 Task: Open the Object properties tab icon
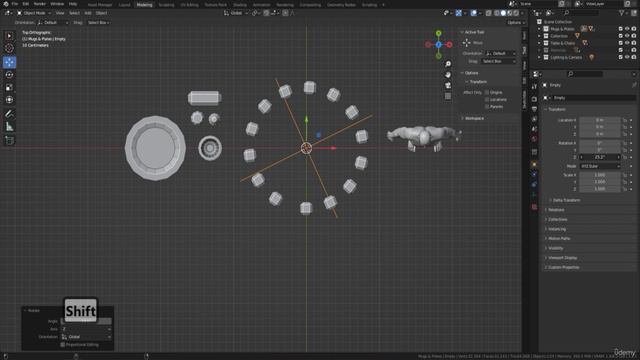(534, 164)
